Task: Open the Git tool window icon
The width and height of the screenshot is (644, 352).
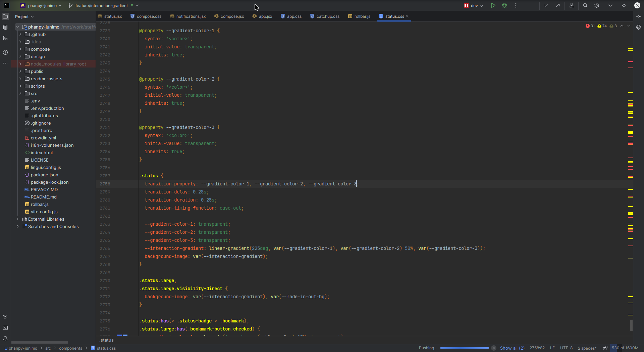Action: pos(5,317)
